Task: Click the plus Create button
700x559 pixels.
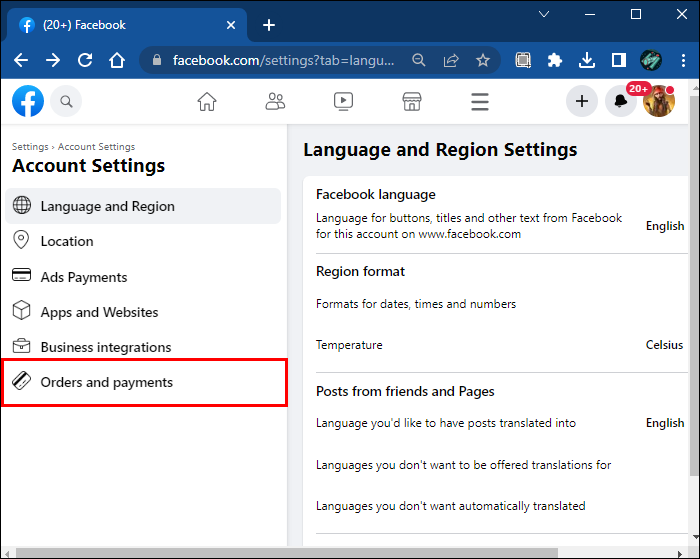Action: [x=582, y=101]
